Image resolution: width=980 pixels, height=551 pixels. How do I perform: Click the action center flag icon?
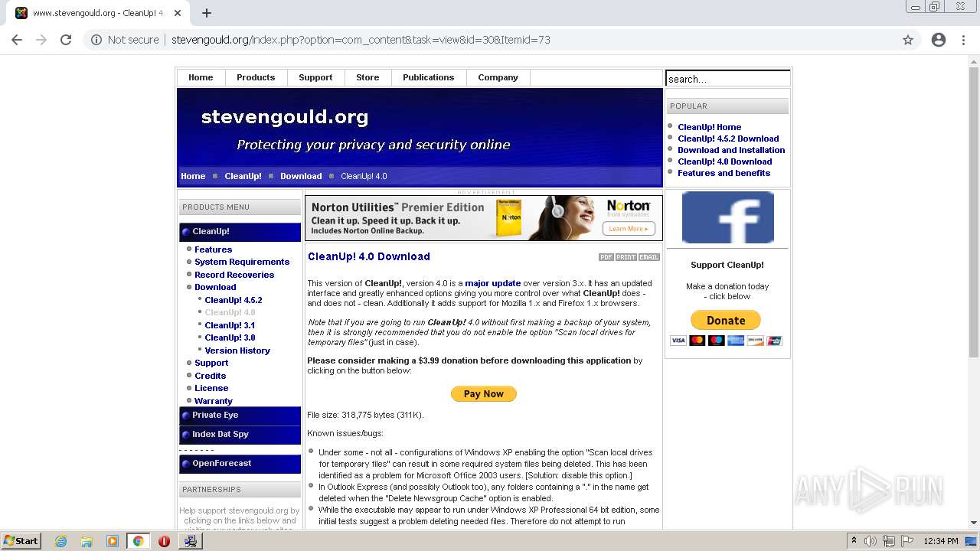[x=906, y=541]
